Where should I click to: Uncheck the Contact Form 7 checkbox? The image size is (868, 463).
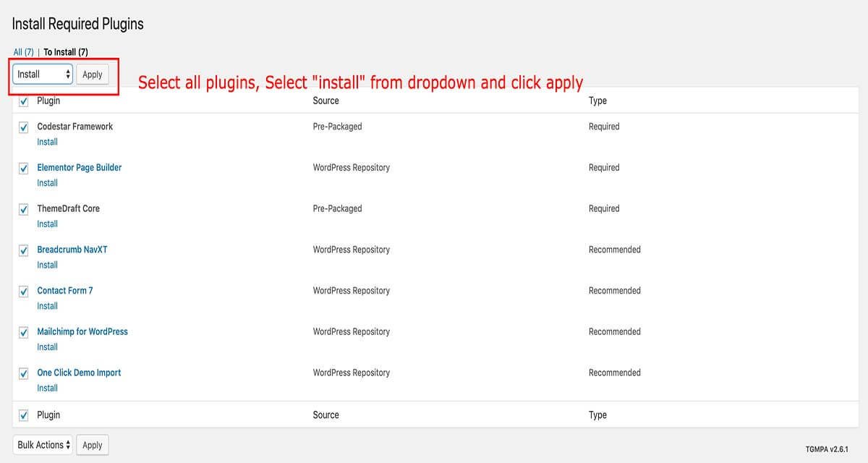tap(24, 292)
